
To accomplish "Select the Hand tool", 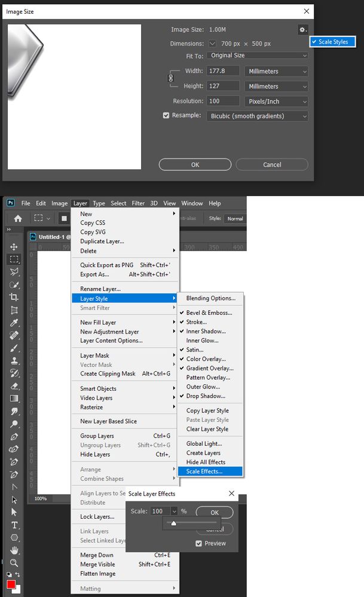I will (x=14, y=550).
